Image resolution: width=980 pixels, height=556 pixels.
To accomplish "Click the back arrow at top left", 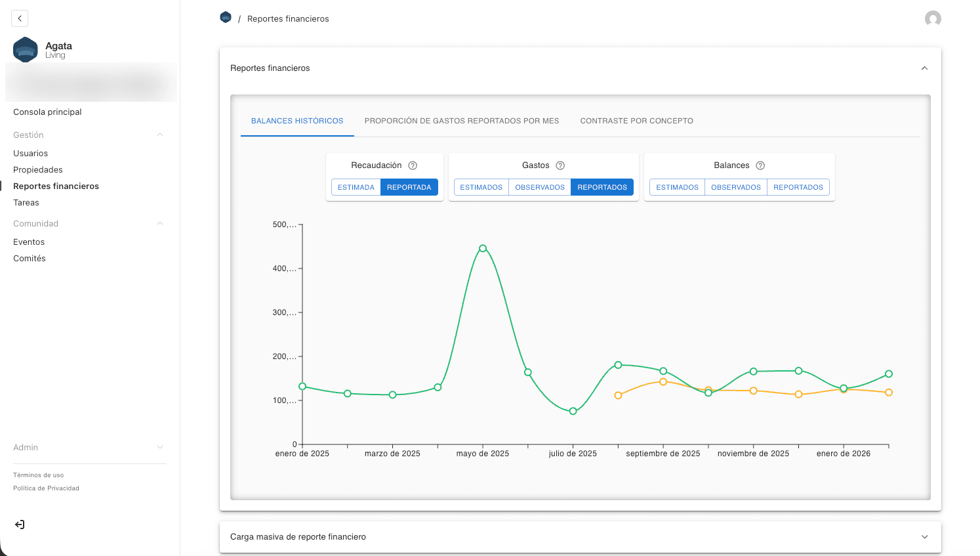I will pos(20,18).
